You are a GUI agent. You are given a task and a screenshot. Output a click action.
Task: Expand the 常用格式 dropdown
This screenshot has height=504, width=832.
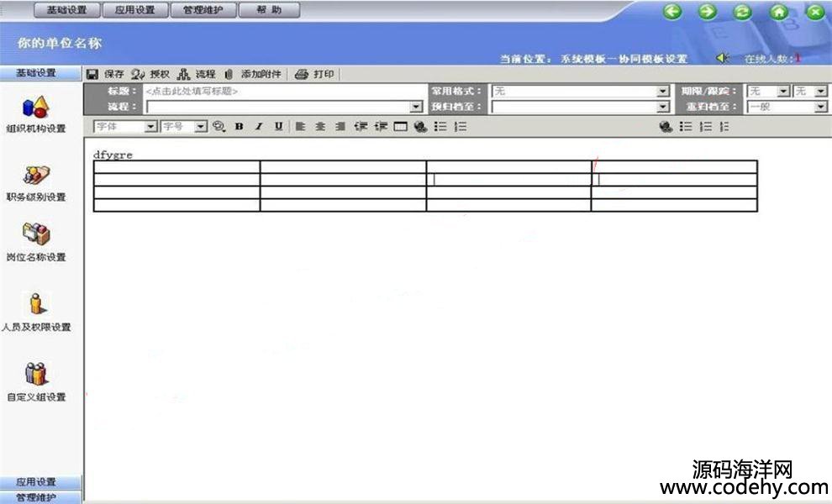[663, 91]
